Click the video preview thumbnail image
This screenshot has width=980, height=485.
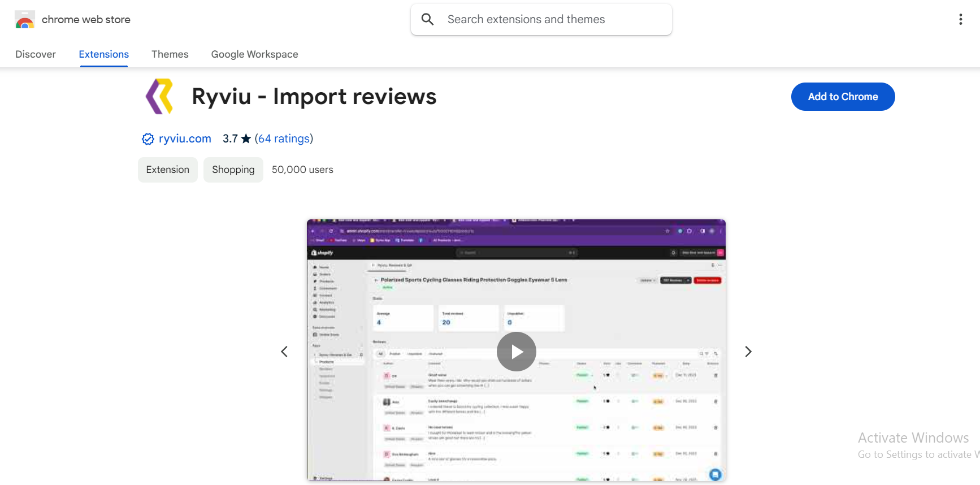click(x=516, y=350)
